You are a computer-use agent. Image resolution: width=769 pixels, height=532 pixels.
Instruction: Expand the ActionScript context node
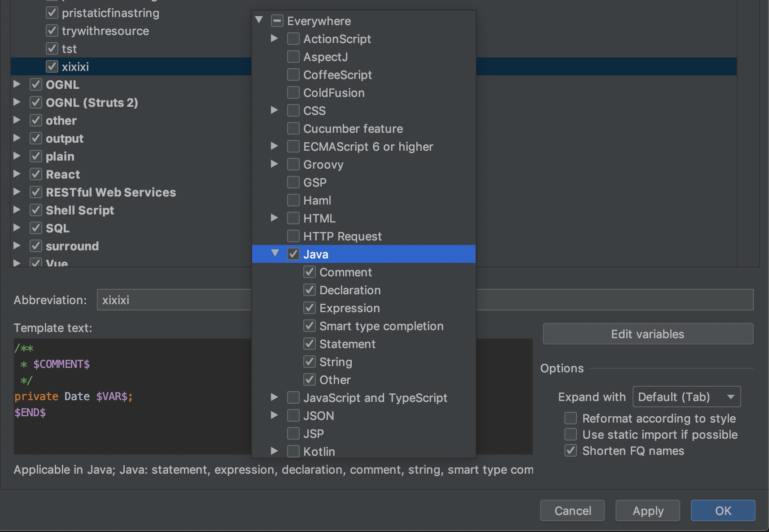(275, 39)
